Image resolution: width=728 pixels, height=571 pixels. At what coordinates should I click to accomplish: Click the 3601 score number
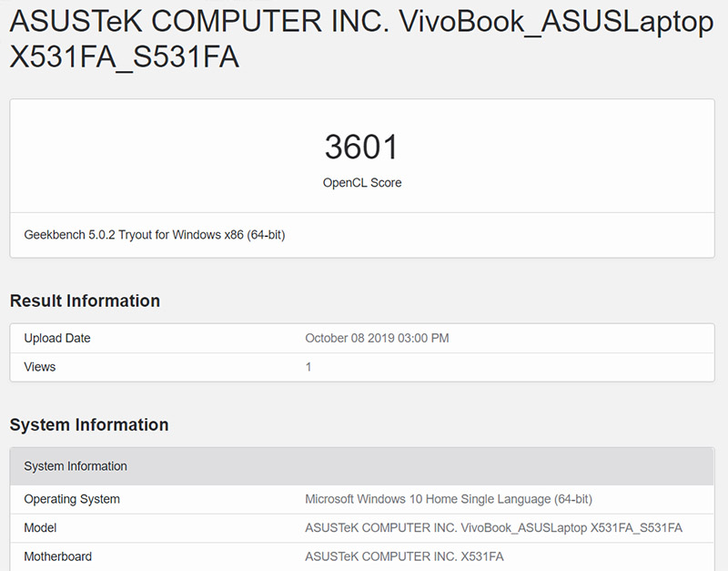(x=361, y=148)
